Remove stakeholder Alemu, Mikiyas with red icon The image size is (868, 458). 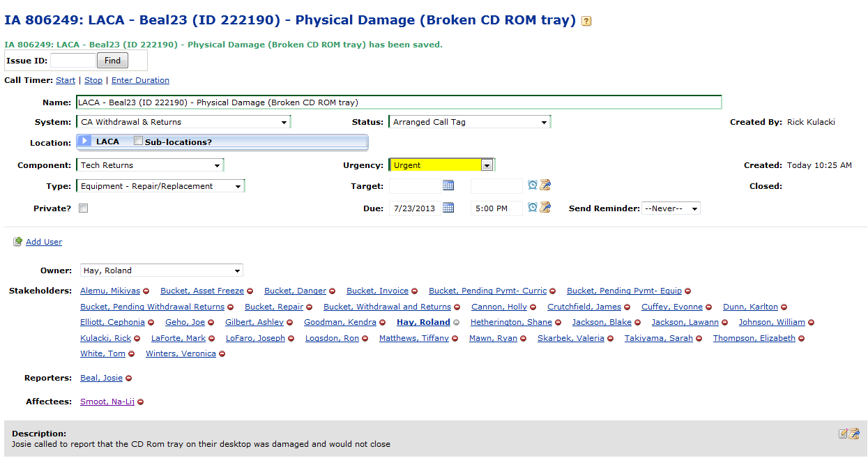point(146,291)
